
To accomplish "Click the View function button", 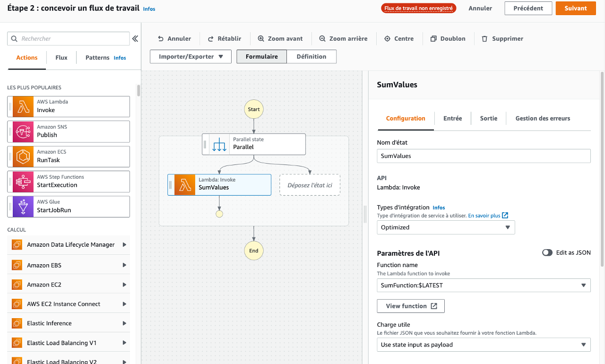I will point(411,306).
